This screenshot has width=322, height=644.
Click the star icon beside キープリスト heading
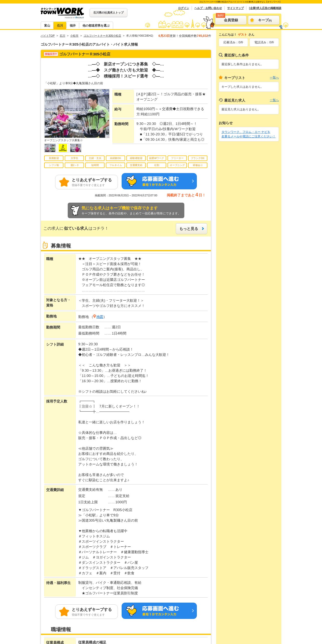point(221,77)
